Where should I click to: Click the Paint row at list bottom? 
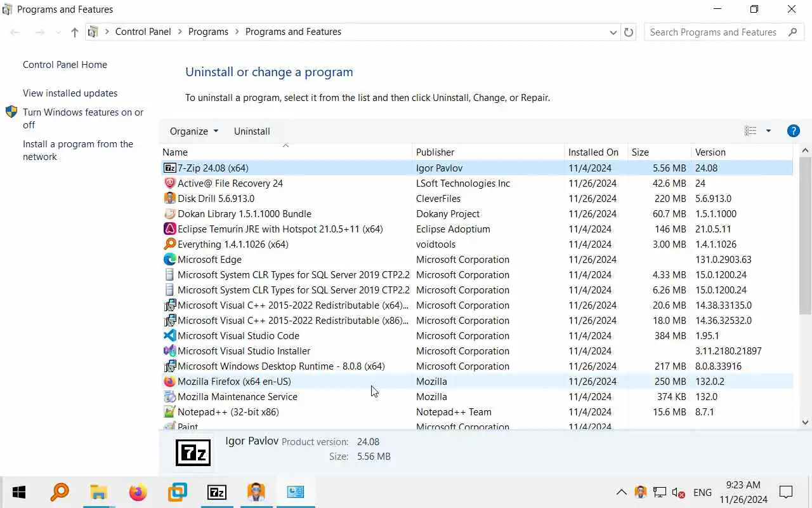click(x=476, y=426)
